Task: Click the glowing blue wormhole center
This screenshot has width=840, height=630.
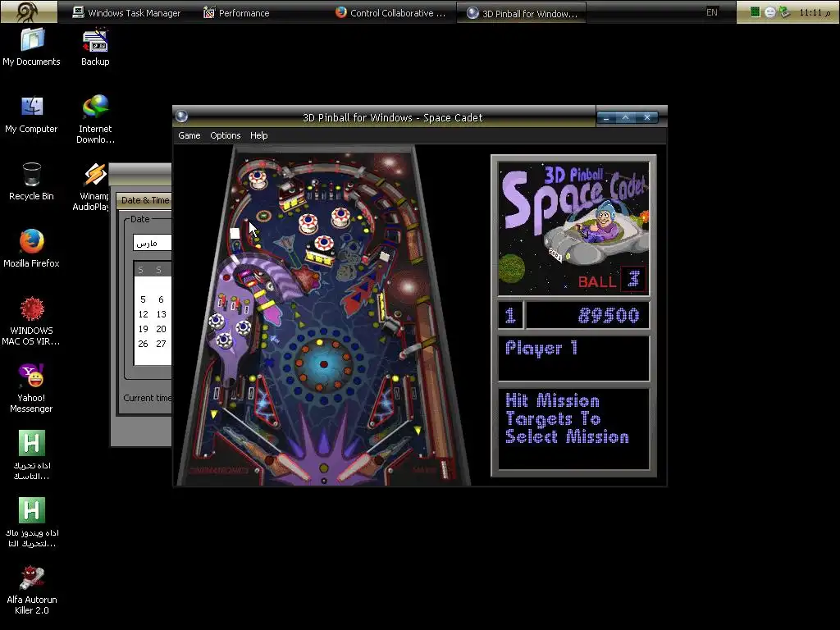Action: point(323,364)
